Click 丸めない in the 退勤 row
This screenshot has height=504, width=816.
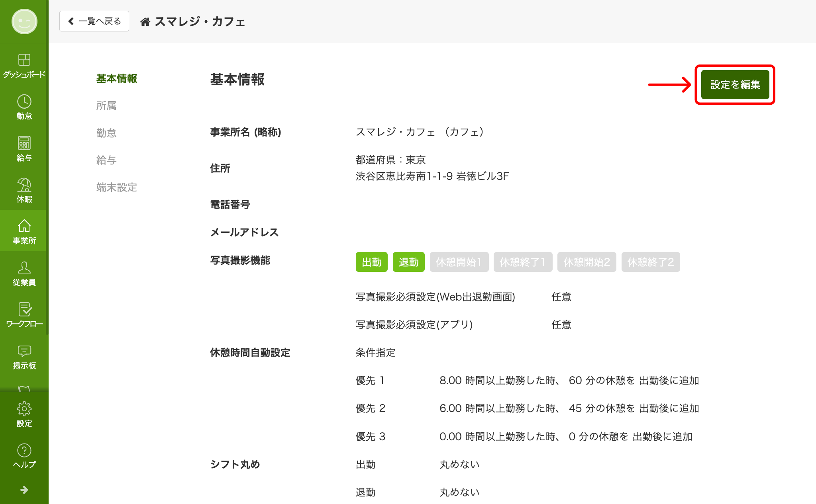(460, 492)
